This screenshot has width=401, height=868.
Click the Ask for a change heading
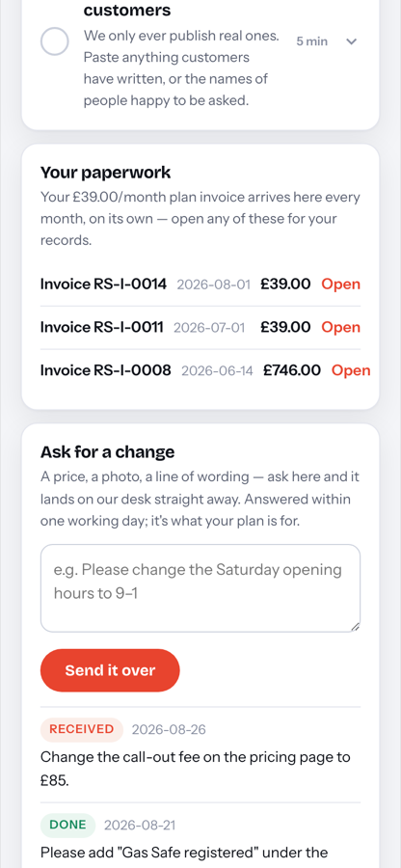[x=107, y=452]
